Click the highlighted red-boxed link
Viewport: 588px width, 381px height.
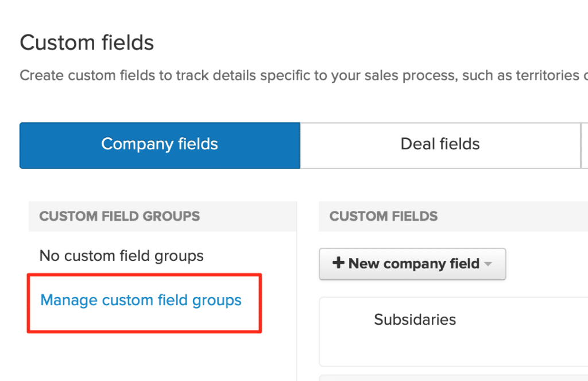140,300
